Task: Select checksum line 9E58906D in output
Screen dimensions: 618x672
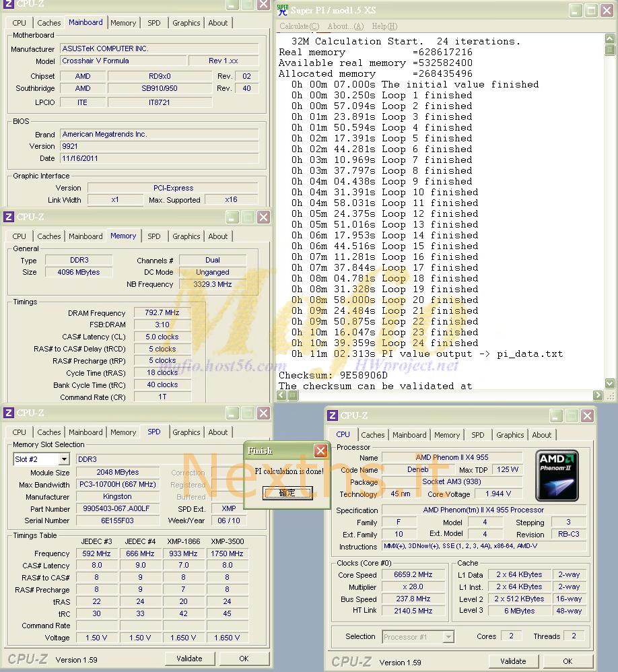Action: point(333,376)
